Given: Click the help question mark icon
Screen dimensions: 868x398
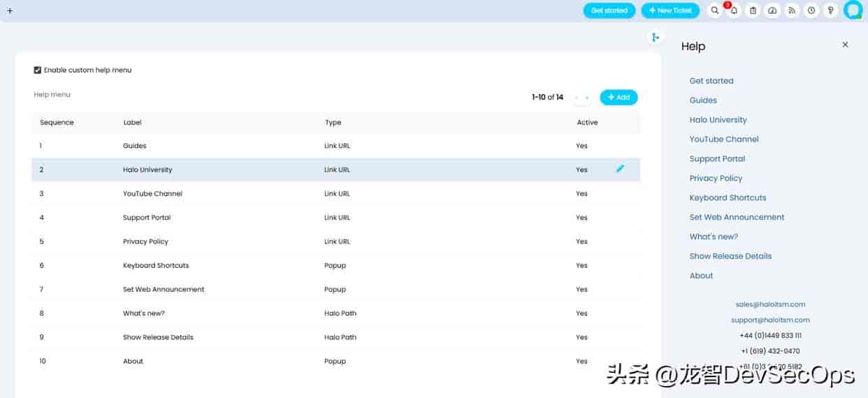Looking at the screenshot, I should coord(830,10).
